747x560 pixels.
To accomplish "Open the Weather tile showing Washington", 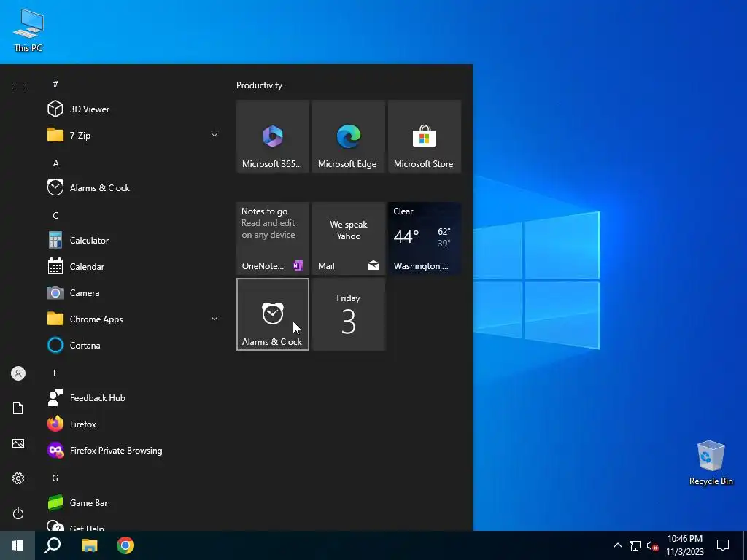I will tap(425, 238).
